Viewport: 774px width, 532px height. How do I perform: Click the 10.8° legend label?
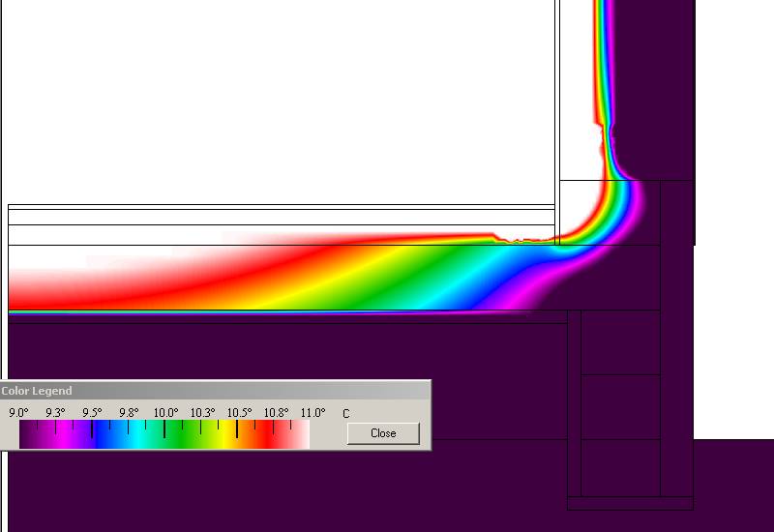(x=276, y=413)
